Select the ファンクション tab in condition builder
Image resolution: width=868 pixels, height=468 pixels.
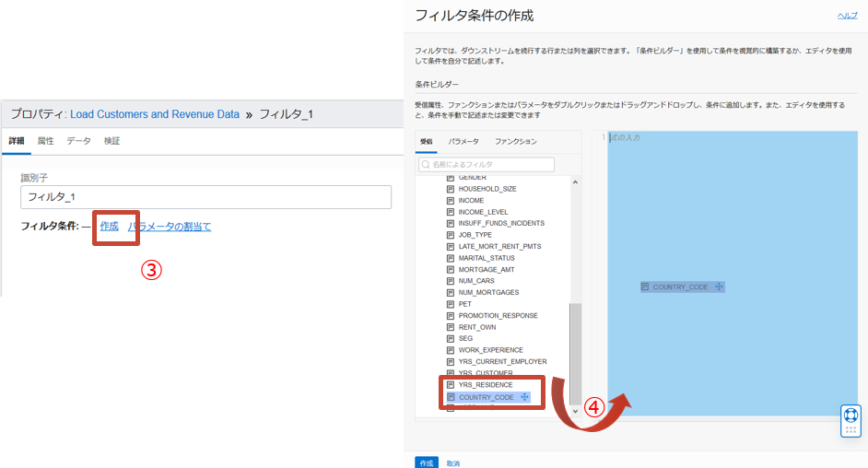[x=515, y=142]
